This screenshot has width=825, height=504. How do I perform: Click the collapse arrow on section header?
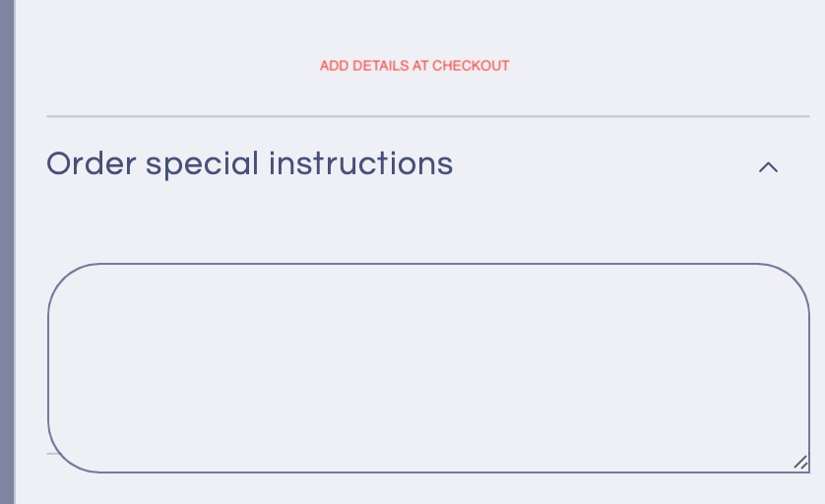click(768, 167)
